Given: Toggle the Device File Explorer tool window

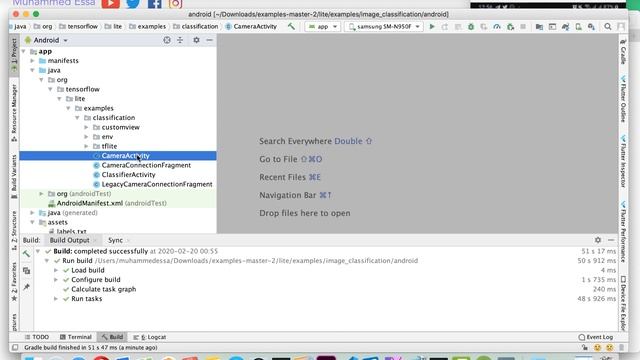Looking at the screenshot, I should [x=623, y=303].
